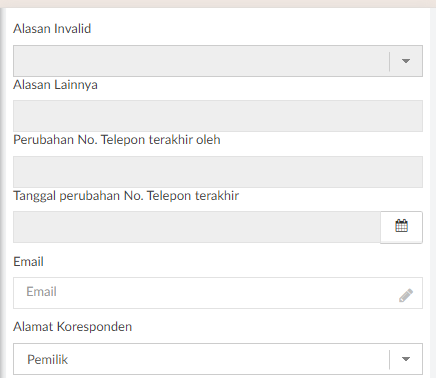Click the gray left panel edge
This screenshot has width=436, height=378.
(3, 193)
